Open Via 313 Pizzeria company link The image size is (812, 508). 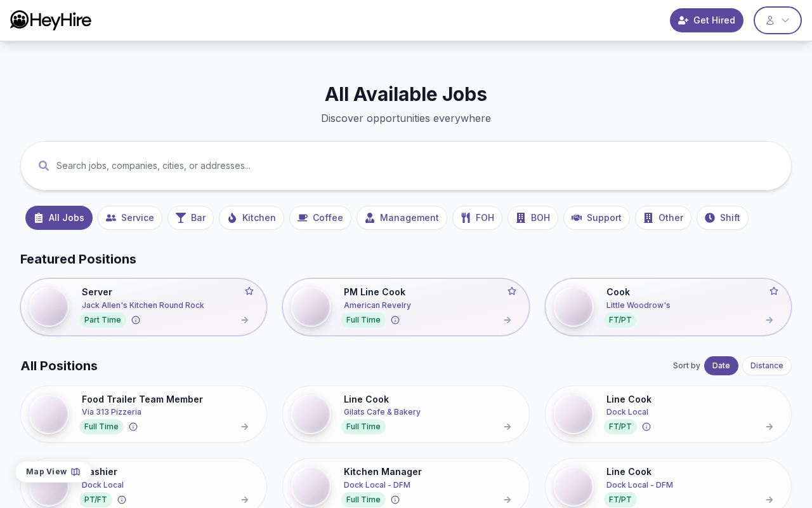tap(112, 412)
